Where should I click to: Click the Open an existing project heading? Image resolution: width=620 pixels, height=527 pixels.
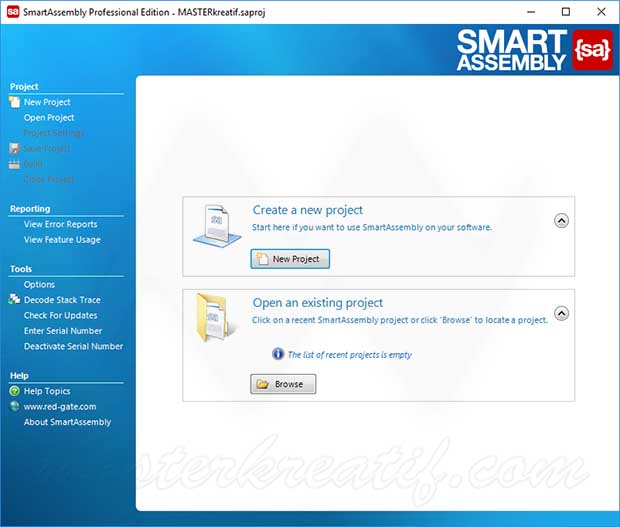(318, 303)
